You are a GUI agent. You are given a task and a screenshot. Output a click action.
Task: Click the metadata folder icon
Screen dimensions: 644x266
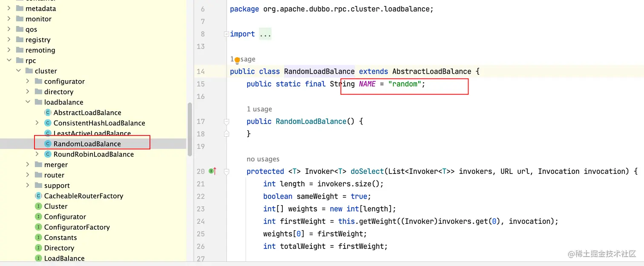[x=19, y=8]
